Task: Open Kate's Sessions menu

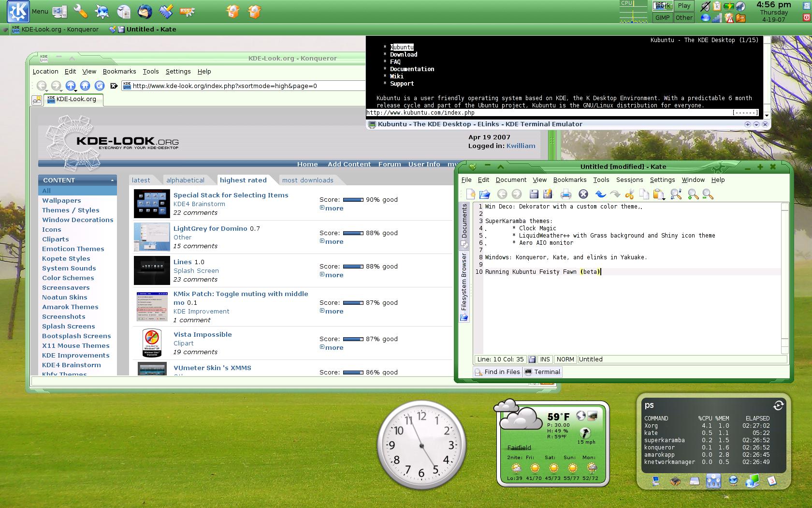Action: (629, 179)
